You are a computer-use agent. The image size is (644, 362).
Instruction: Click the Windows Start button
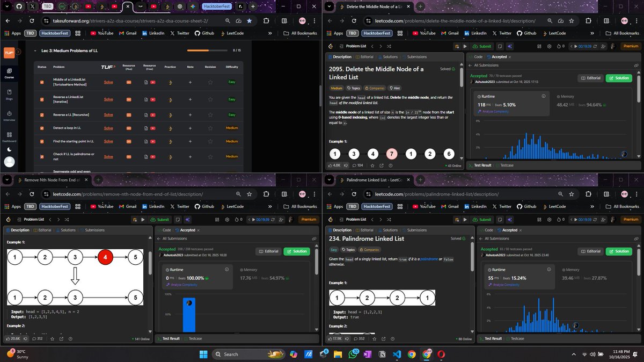coord(204,354)
